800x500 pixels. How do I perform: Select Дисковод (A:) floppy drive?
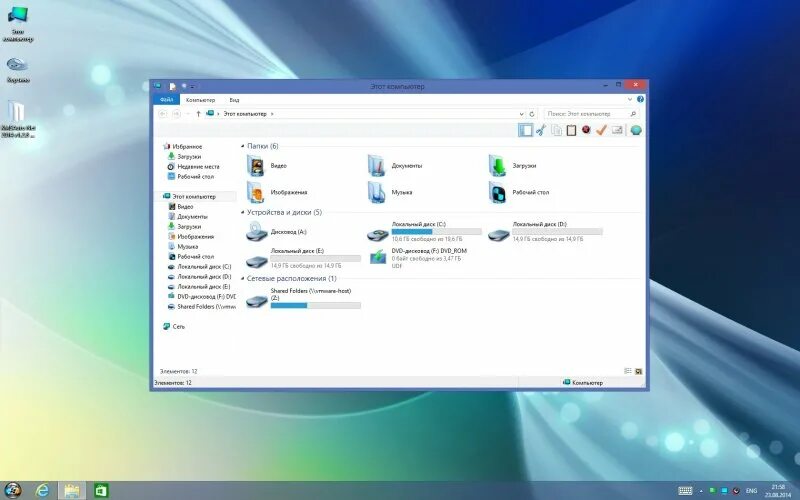pyautogui.click(x=276, y=232)
